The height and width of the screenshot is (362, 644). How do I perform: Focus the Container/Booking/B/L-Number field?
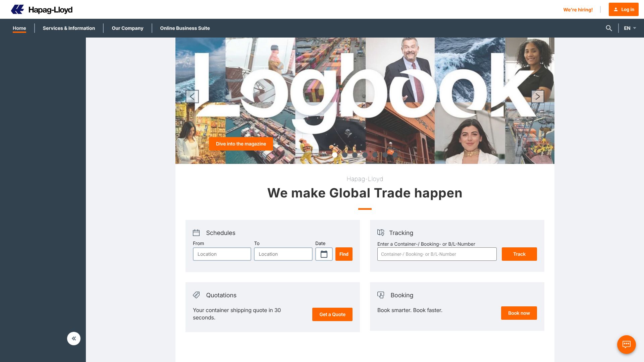[x=437, y=254]
